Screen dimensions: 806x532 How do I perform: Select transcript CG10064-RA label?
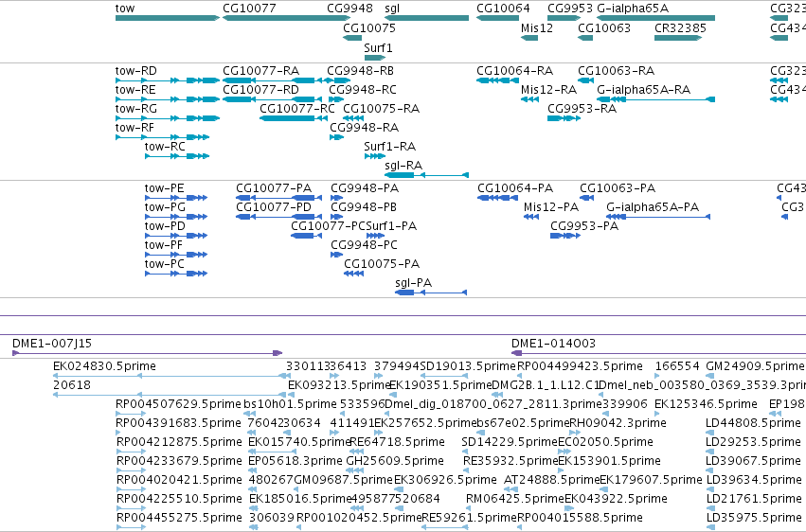(515, 71)
